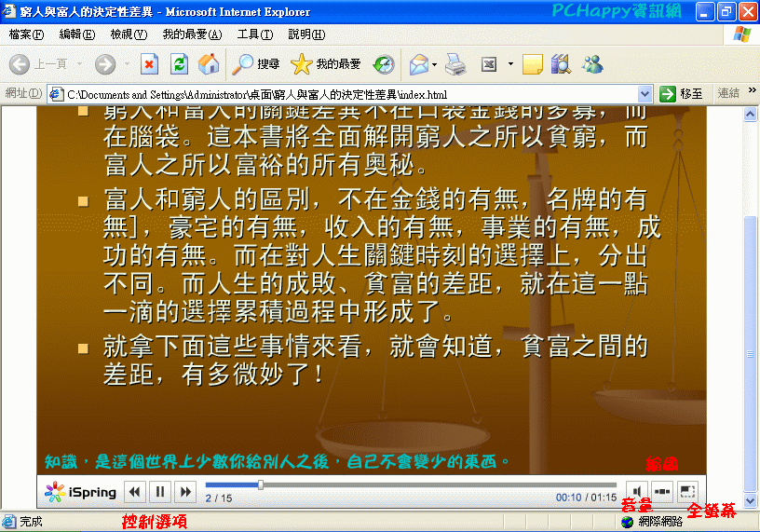The height and width of the screenshot is (532, 760).
Task: Open the 檢視(V) menu
Action: point(129,34)
